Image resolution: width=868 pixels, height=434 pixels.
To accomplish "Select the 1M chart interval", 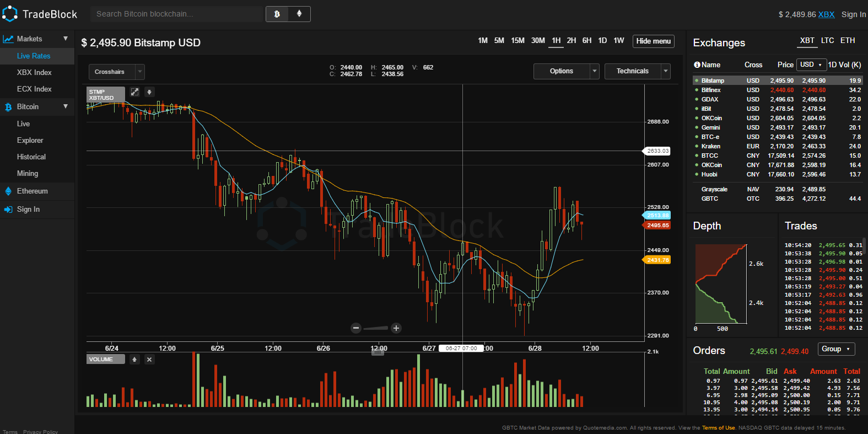I will tap(483, 41).
